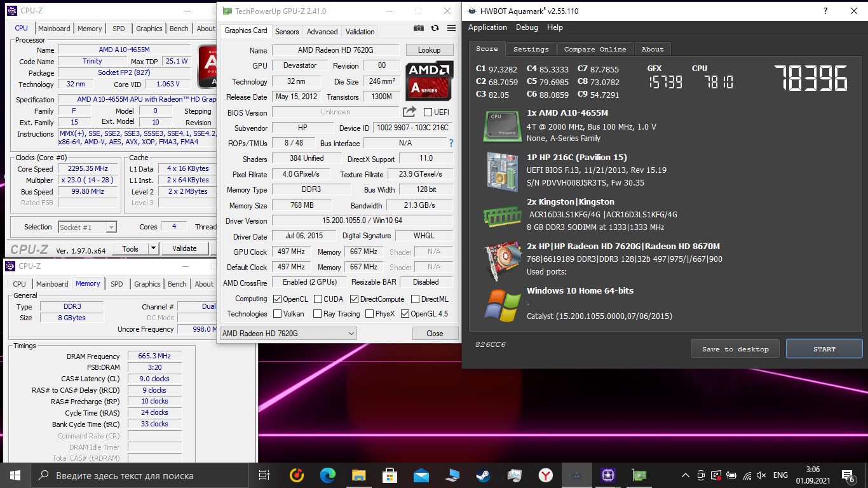This screenshot has width=868, height=488.
Task: Click Save to desktop in Aquamark
Action: tap(735, 349)
